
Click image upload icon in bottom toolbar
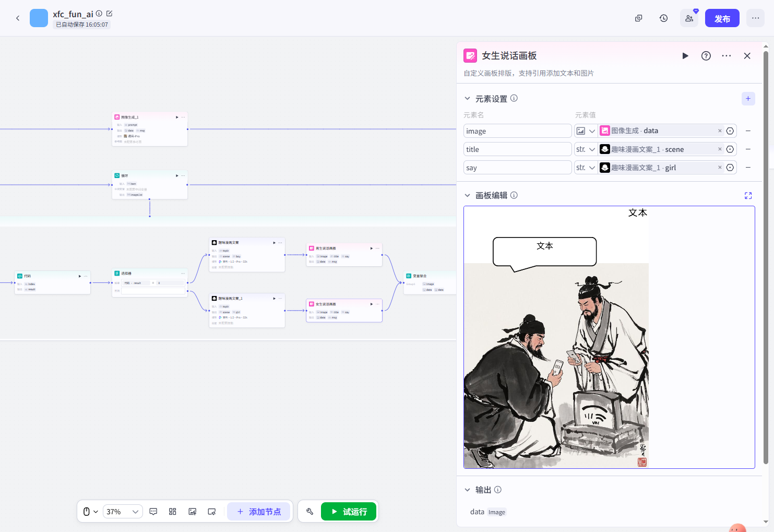(192, 512)
